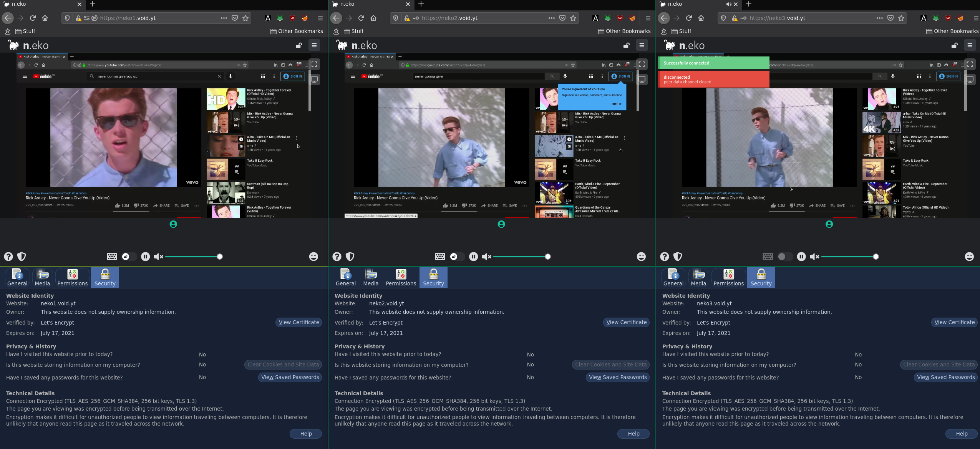Switch to Media tab in neko1 page info
Screen dimensions: 980x449
coord(42,277)
